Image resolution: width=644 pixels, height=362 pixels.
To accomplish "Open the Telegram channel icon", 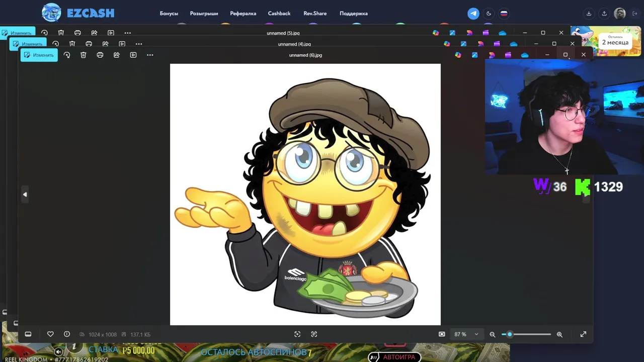I will 473,14.
